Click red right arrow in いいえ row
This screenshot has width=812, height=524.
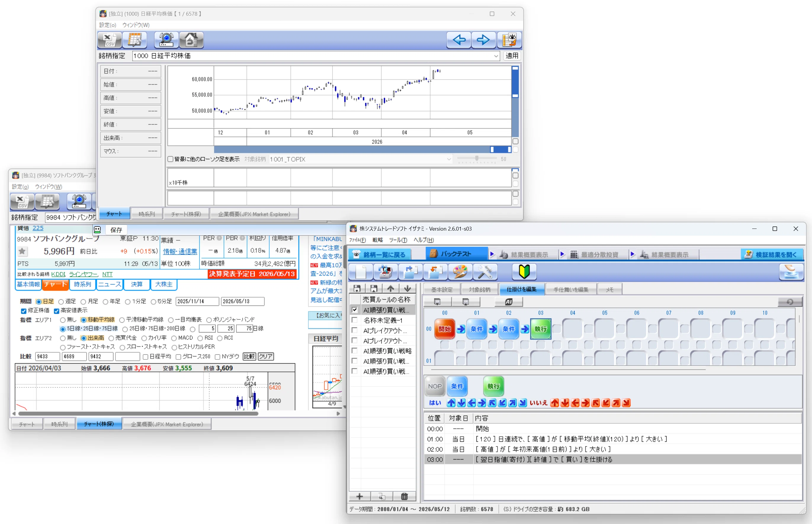585,403
